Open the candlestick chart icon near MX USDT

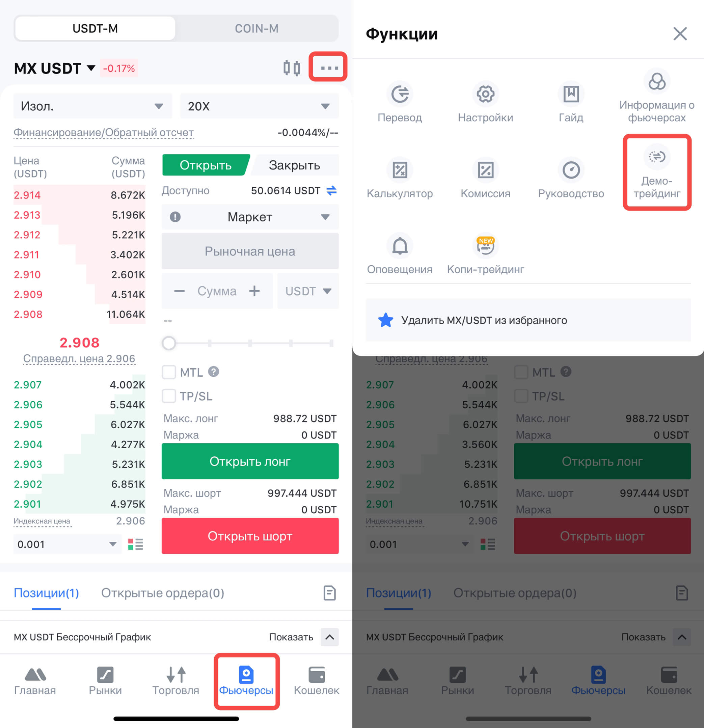point(292,68)
